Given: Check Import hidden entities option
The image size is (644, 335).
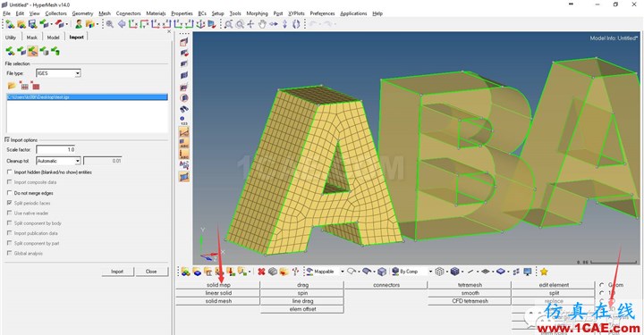Looking at the screenshot, I should [x=10, y=172].
